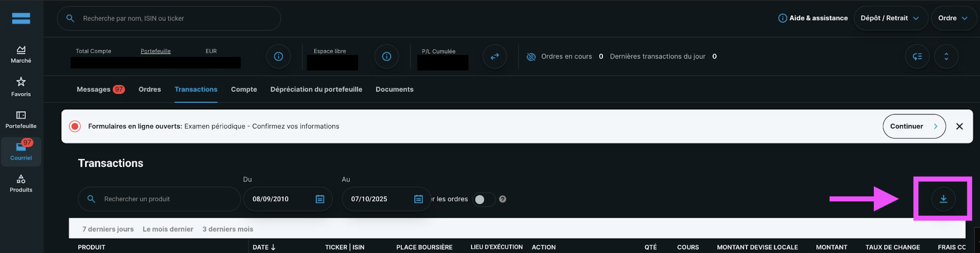The height and width of the screenshot is (253, 980).
Task: Click swap arrows icon beside P/L Cumulée
Action: [x=494, y=57]
